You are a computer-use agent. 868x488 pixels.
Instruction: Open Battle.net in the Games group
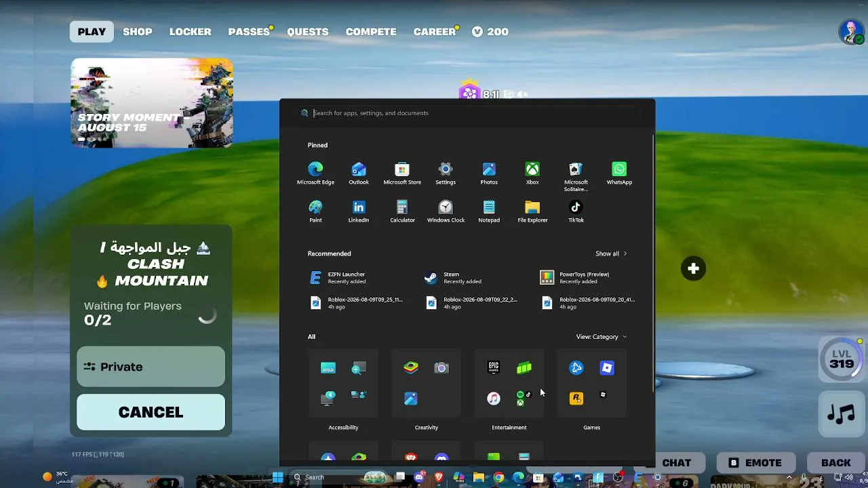(x=576, y=367)
